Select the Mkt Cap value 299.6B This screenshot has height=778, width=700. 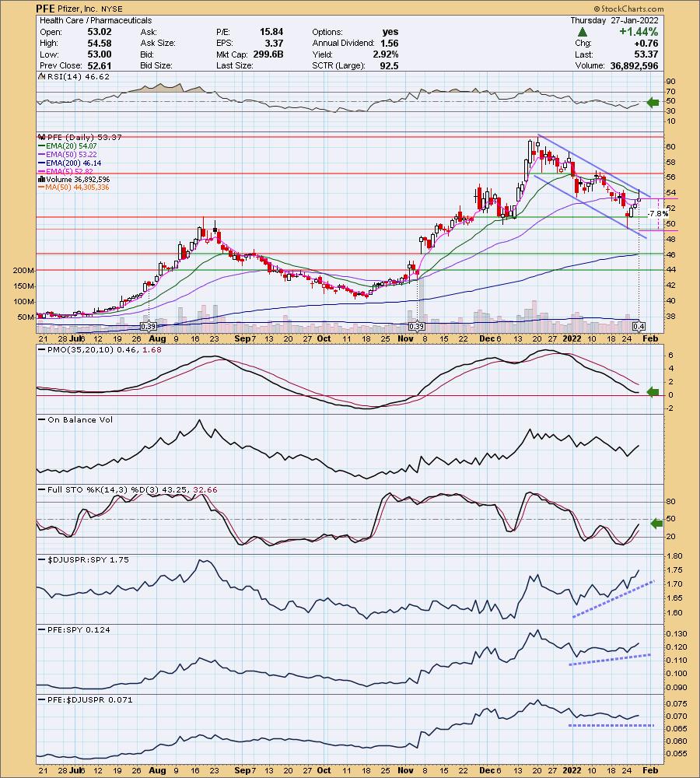pyautogui.click(x=268, y=54)
